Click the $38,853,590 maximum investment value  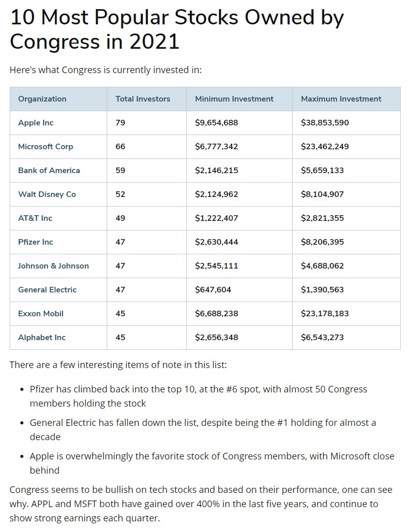[x=325, y=123]
